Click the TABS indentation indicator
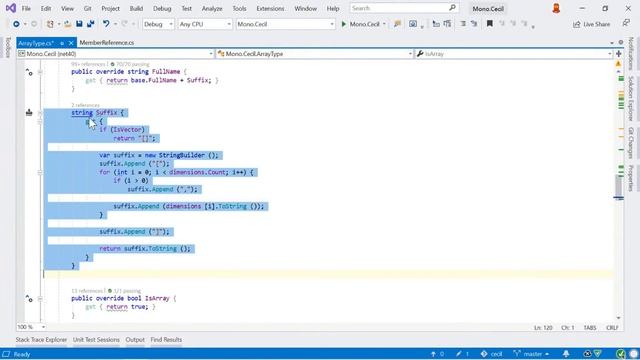The image size is (640, 360). [x=590, y=328]
